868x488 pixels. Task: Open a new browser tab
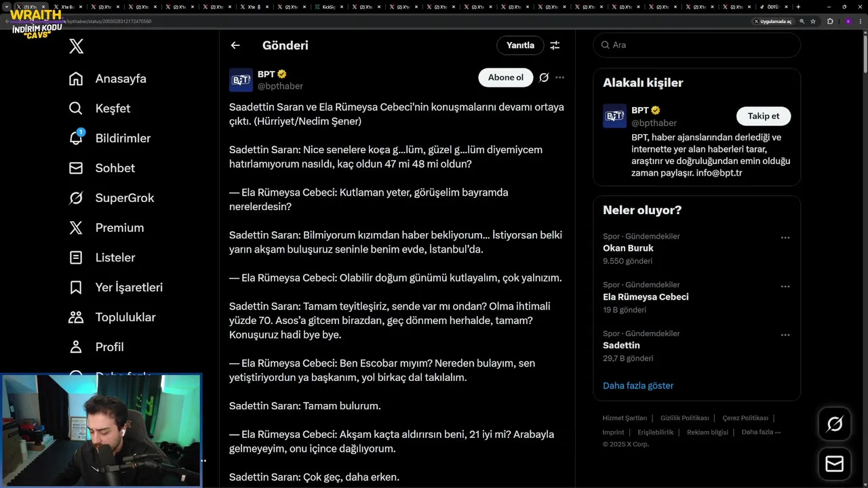(798, 7)
